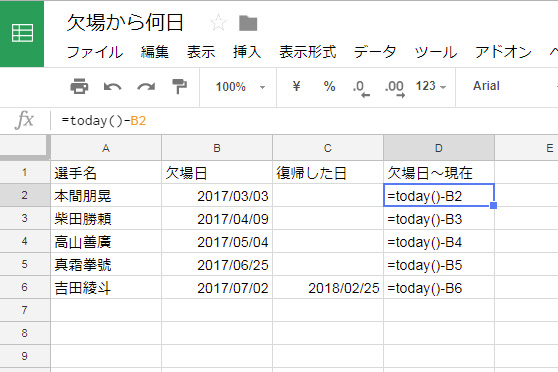Select column D header

click(439, 148)
